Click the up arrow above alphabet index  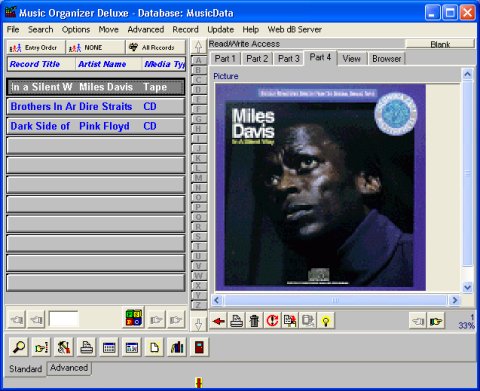198,47
